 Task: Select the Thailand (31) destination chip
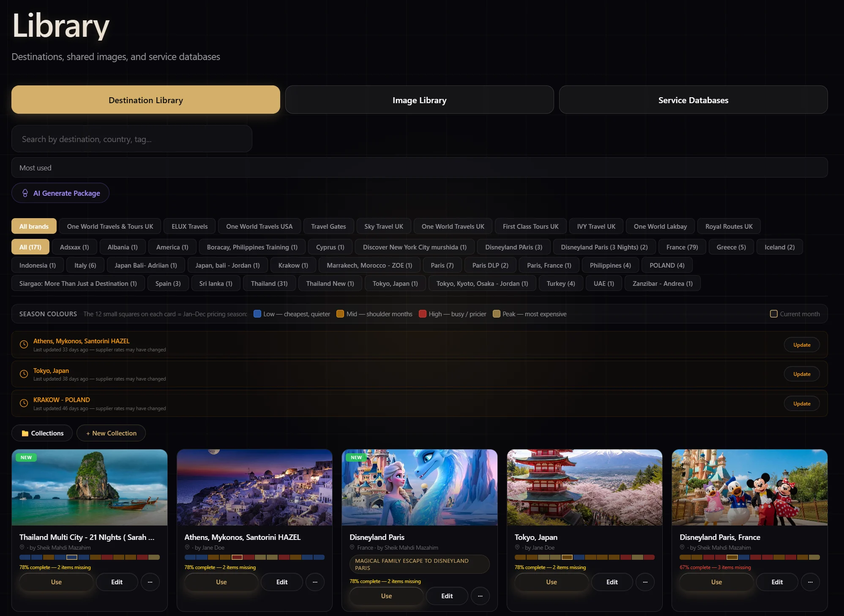[269, 283]
